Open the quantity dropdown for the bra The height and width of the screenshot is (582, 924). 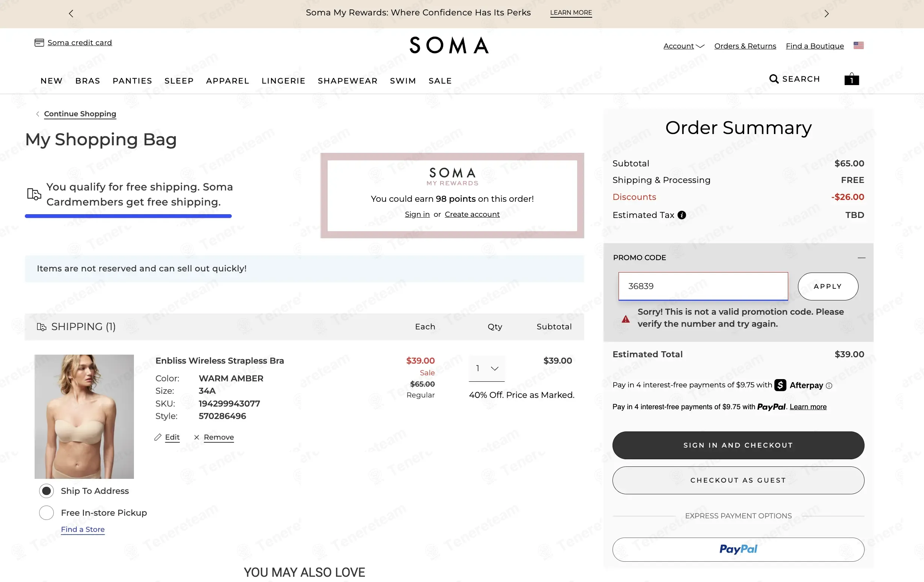486,369
